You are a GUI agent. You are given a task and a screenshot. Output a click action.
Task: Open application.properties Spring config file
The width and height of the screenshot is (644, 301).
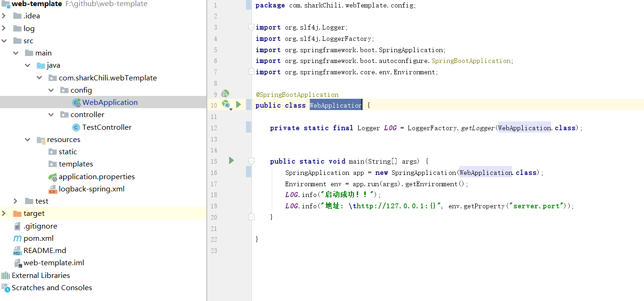click(x=96, y=177)
